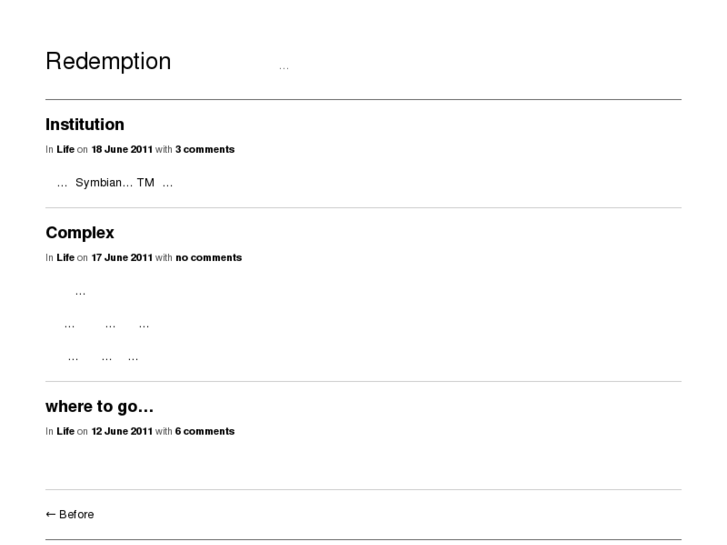The height and width of the screenshot is (545, 727).
Task: Select Life category under Institution post
Action: 65,149
